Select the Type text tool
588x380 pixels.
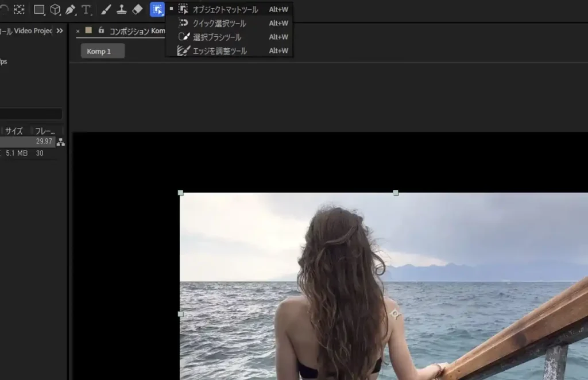[x=87, y=10]
